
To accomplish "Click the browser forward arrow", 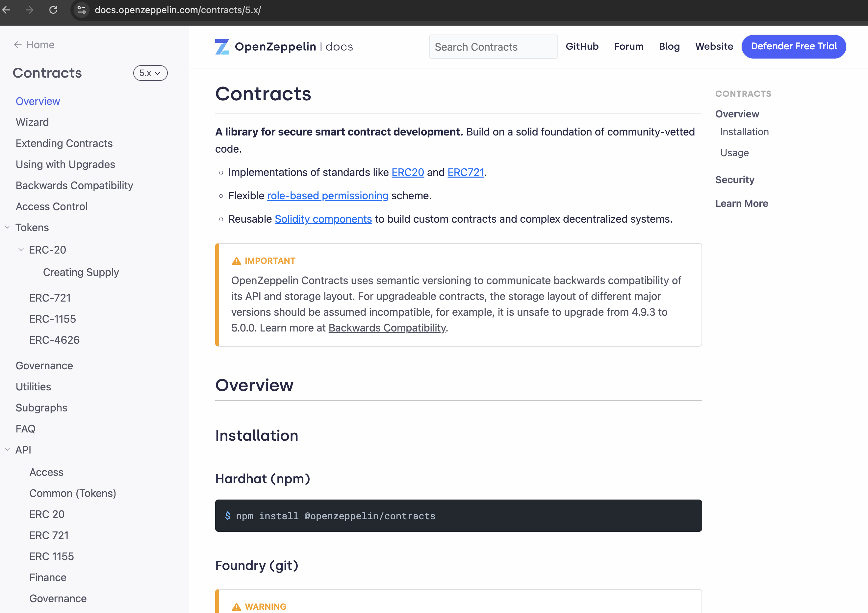I will click(30, 10).
